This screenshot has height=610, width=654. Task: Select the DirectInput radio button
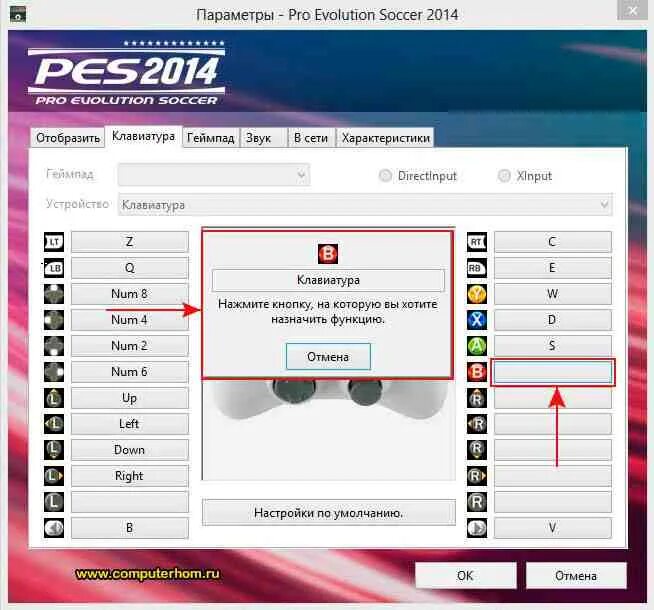coord(385,176)
